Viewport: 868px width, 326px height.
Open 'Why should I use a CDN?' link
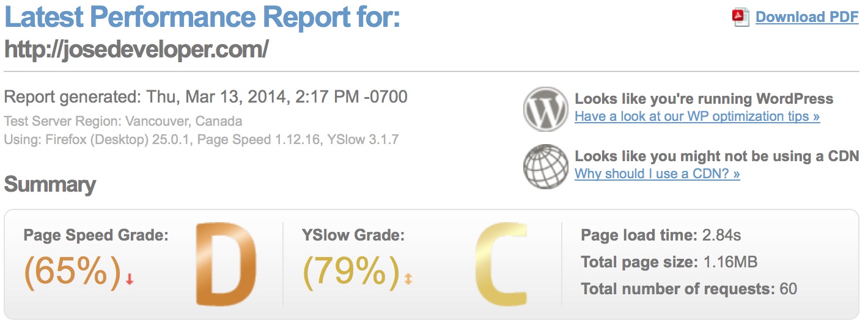click(x=657, y=173)
